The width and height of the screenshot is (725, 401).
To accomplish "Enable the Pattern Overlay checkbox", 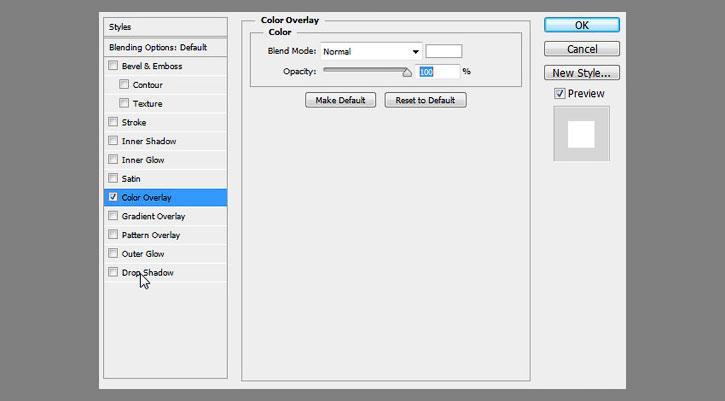I will [x=113, y=234].
